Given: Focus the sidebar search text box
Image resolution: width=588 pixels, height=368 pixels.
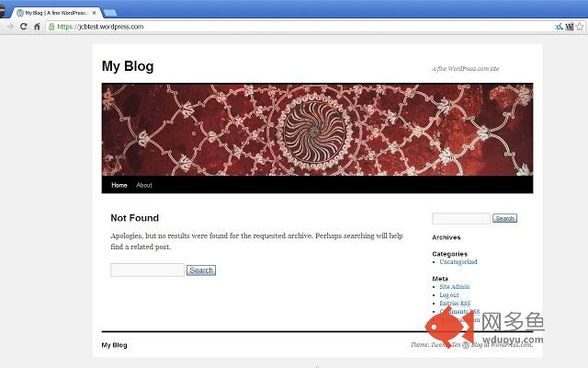Looking at the screenshot, I should pos(461,218).
